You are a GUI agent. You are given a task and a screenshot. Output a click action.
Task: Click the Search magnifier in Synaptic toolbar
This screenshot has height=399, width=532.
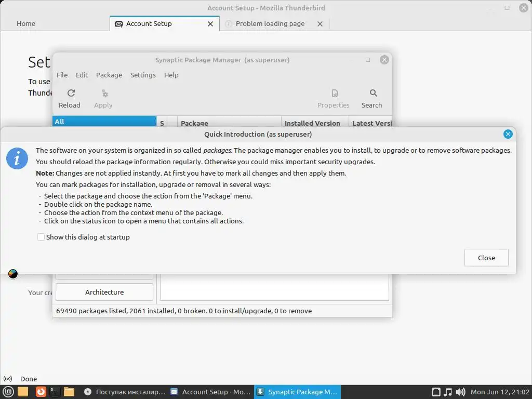click(x=373, y=93)
